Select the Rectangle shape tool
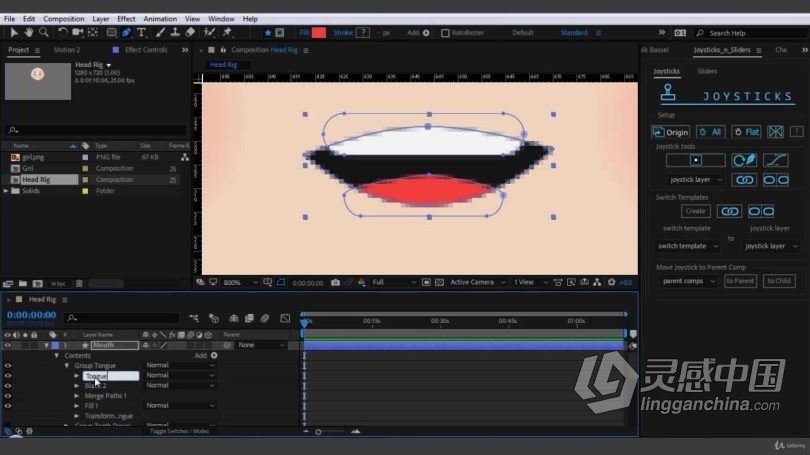Image resolution: width=810 pixels, height=455 pixels. point(111,33)
